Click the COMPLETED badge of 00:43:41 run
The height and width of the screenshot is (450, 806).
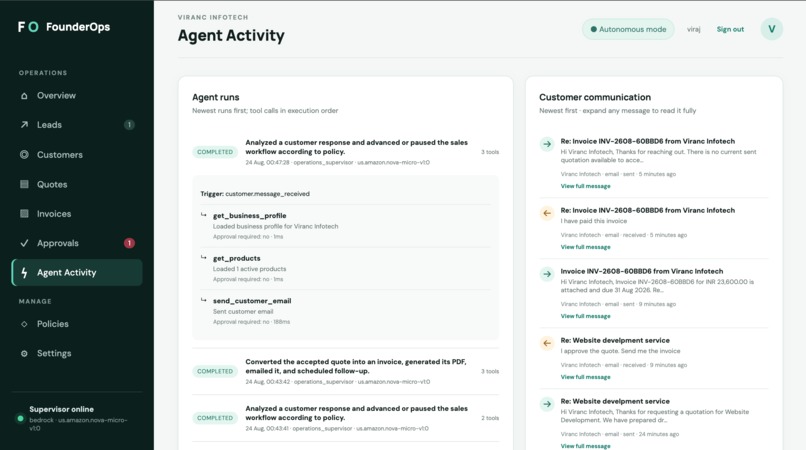point(215,418)
